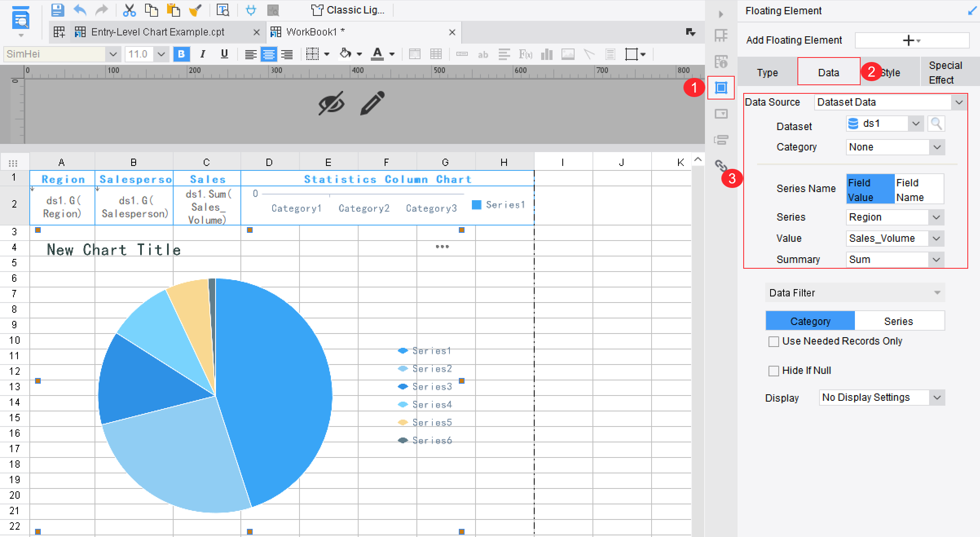Click the insert image icon
Viewport: 980px width, 537px height.
568,54
